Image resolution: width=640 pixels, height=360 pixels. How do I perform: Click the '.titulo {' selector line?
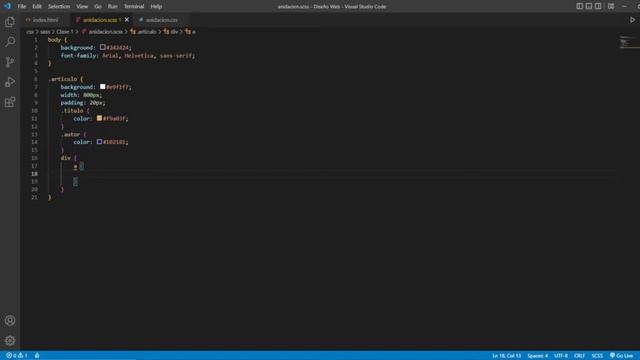tap(75, 110)
